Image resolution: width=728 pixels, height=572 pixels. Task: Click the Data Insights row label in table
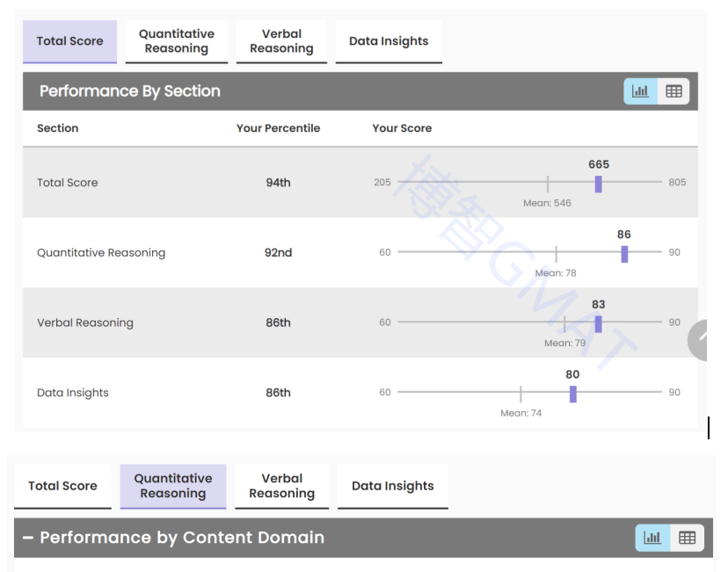point(73,393)
